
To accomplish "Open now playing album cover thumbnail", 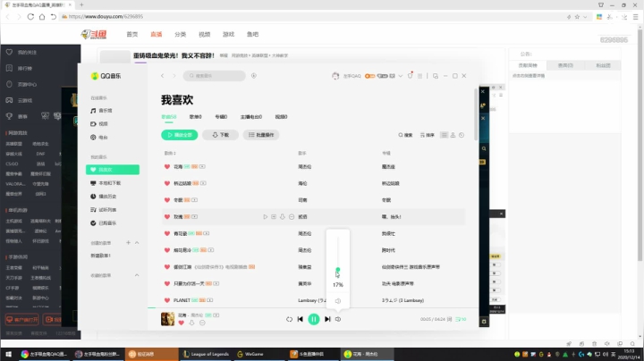I will tap(167, 319).
